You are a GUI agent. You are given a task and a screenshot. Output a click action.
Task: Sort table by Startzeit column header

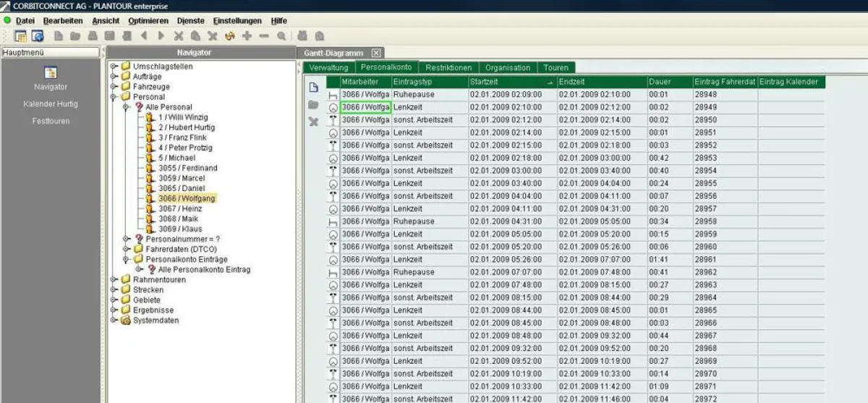[506, 82]
